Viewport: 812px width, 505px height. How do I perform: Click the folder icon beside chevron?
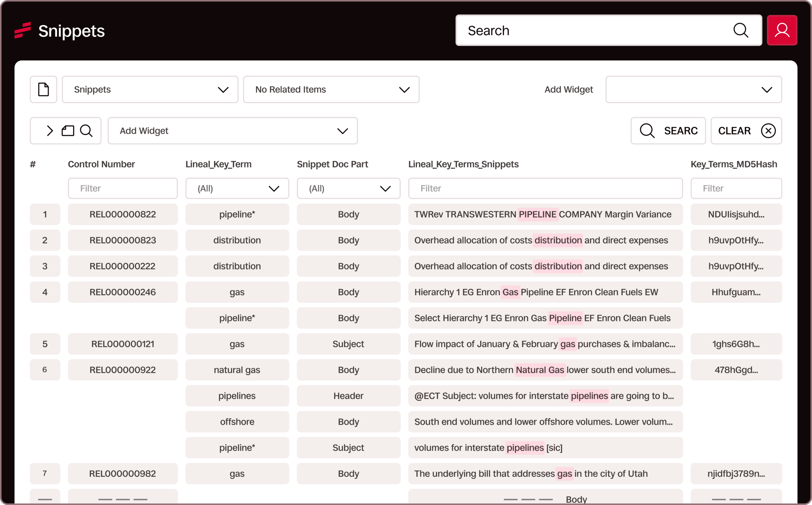(68, 131)
